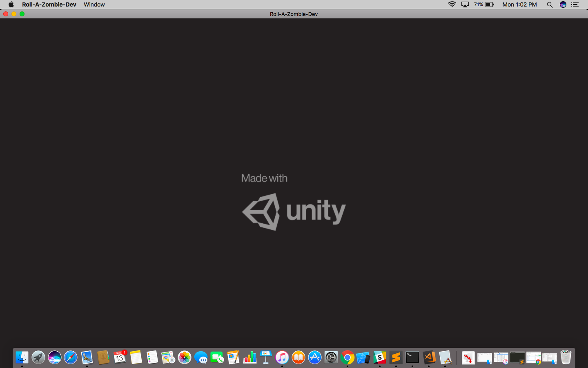Open Pages document icon in Dock
The height and width of the screenshot is (368, 588).
(233, 357)
